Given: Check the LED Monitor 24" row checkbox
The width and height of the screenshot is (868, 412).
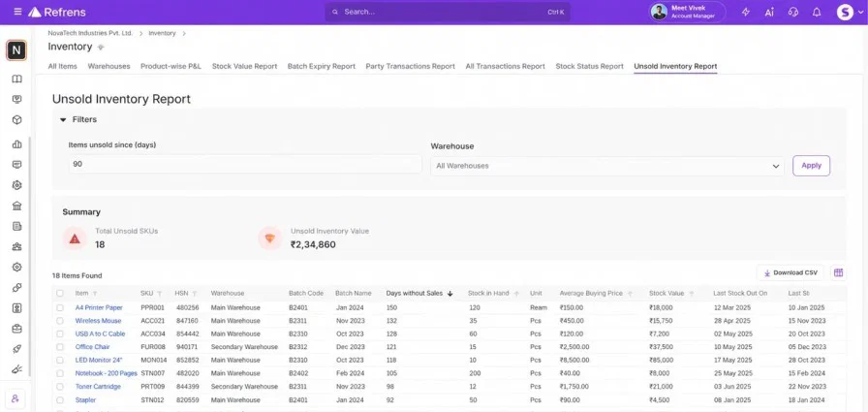Looking at the screenshot, I should [60, 361].
